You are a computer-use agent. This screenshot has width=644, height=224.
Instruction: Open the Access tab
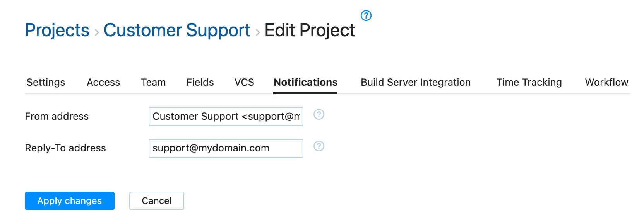point(103,82)
